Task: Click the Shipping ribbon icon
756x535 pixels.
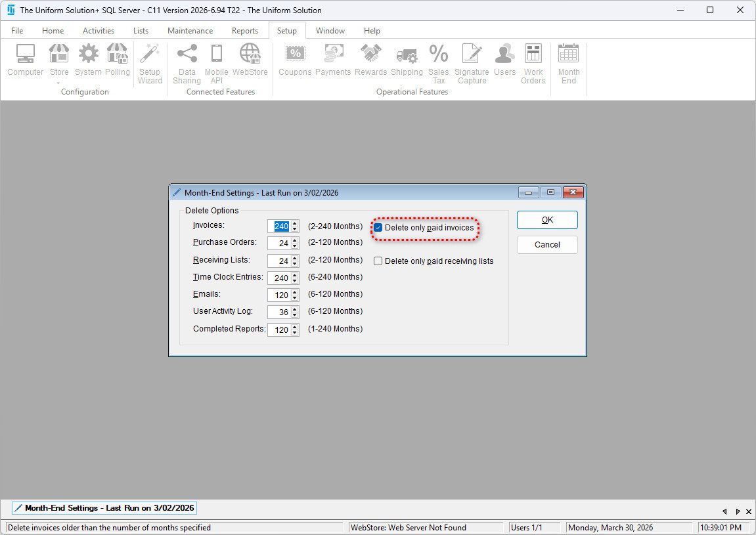Action: pos(407,62)
